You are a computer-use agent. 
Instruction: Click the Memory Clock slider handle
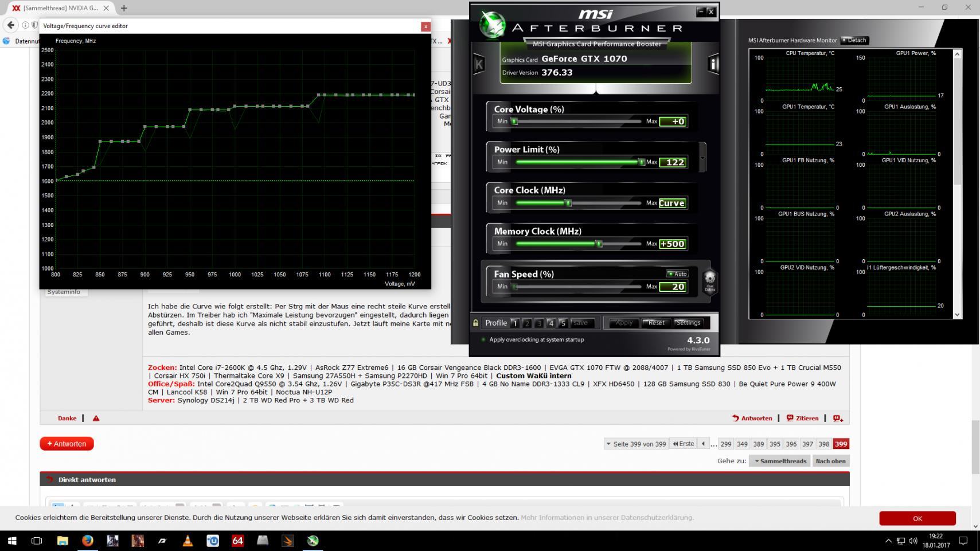point(599,244)
